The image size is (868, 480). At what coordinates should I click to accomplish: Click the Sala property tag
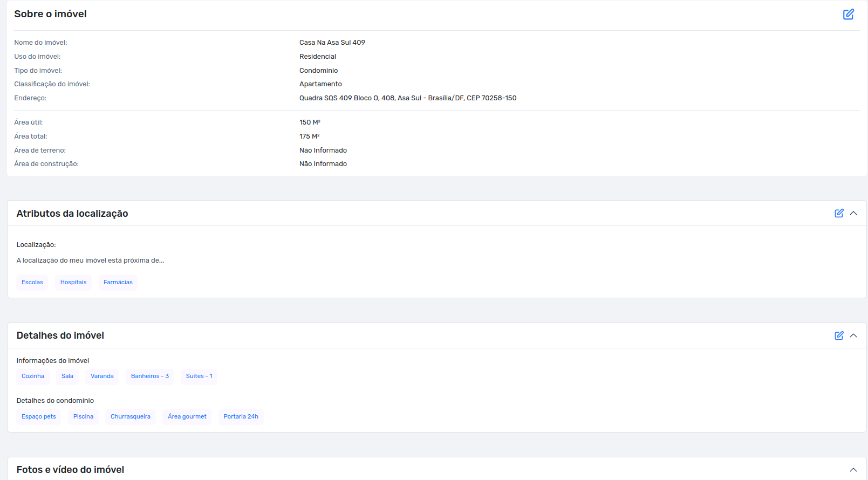coord(67,376)
